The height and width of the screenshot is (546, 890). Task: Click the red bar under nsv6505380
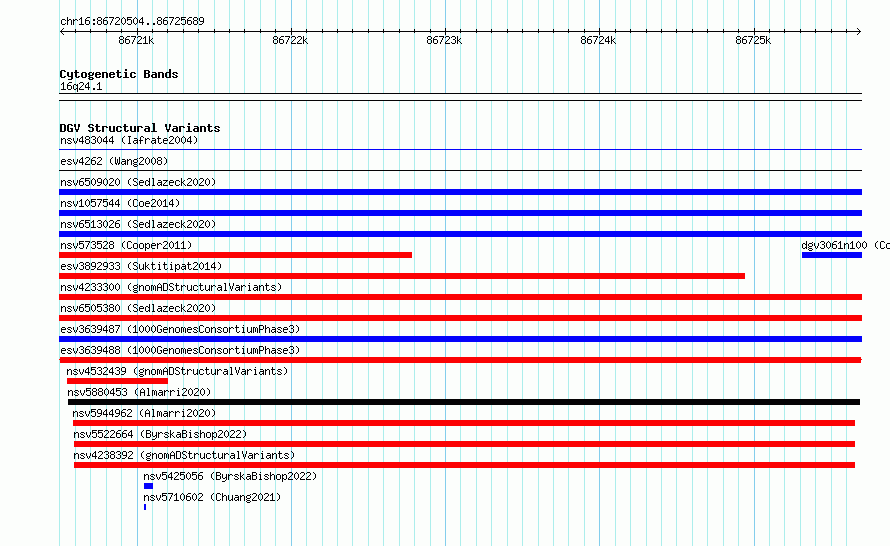tap(460, 318)
